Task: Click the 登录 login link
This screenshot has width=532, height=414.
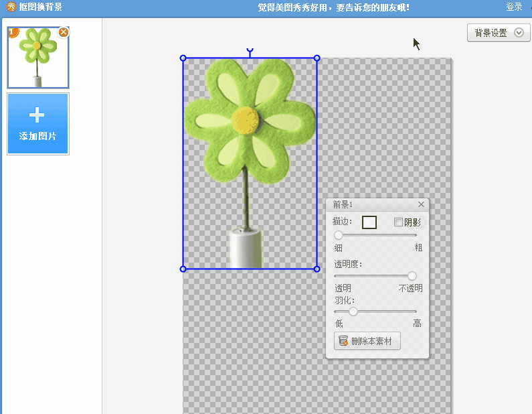Action: [x=514, y=7]
